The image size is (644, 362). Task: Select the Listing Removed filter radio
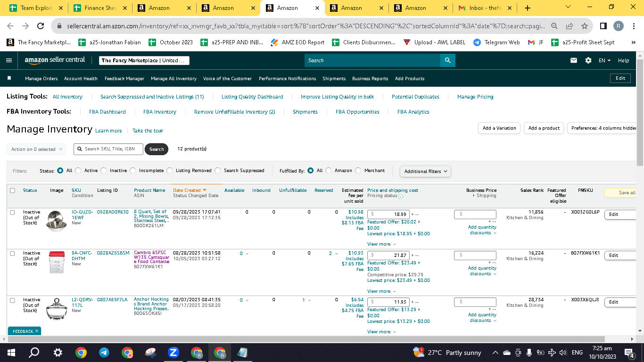pos(170,171)
